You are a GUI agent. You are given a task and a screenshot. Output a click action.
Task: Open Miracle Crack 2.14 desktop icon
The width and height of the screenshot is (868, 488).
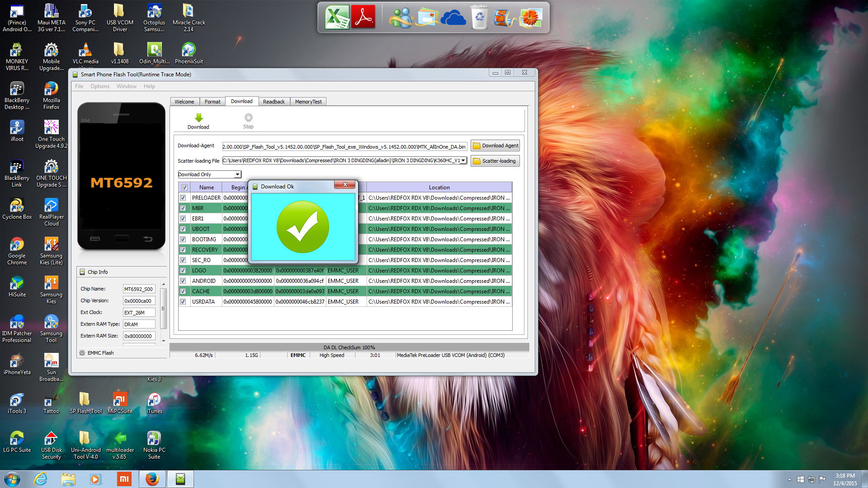pos(189,18)
